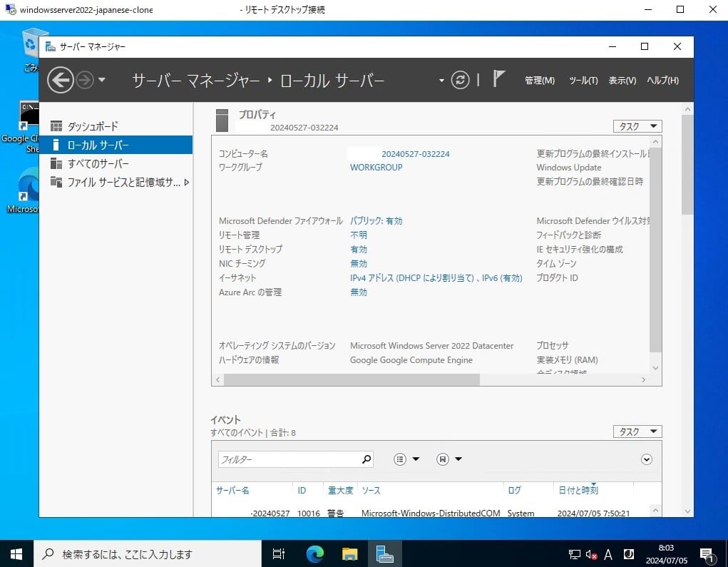Click the IPv4 アドレス ethernet link

436,277
